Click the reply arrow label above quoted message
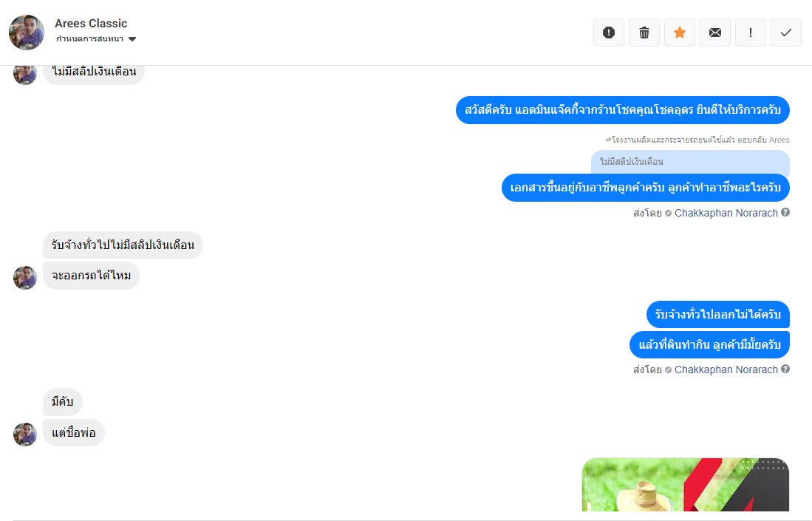 pyautogui.click(x=697, y=140)
